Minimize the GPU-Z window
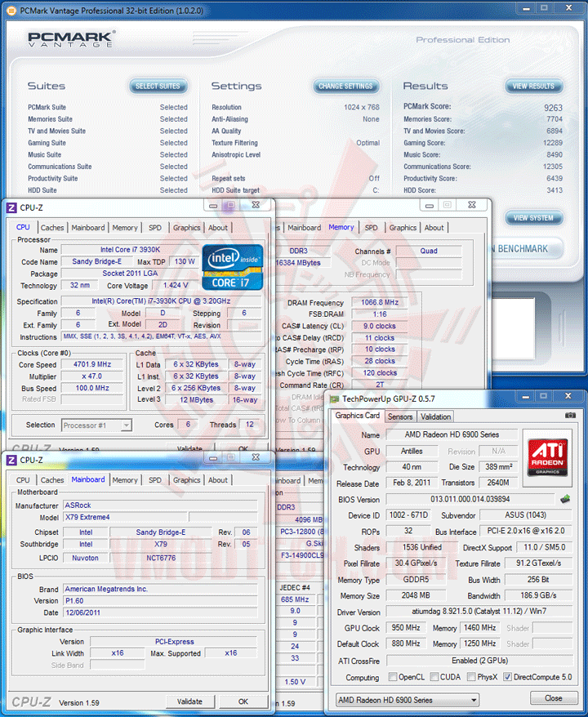 point(526,396)
